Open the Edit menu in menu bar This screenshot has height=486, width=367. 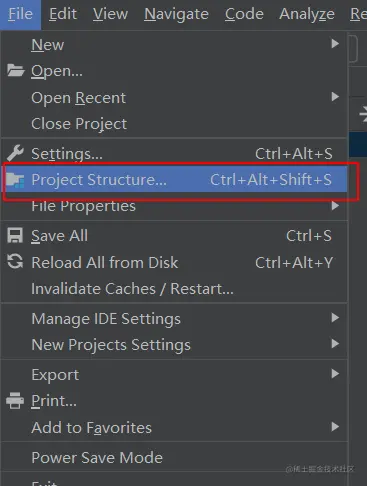tap(63, 14)
